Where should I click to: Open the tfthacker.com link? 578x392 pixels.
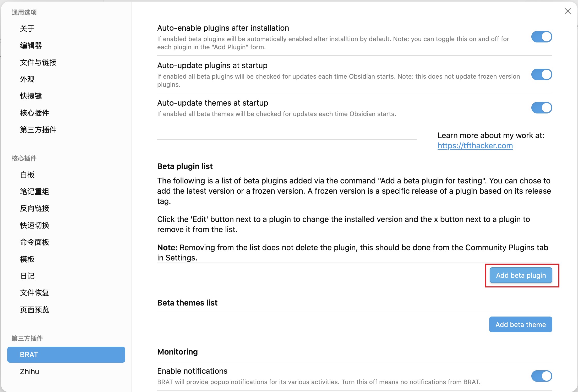pos(475,146)
